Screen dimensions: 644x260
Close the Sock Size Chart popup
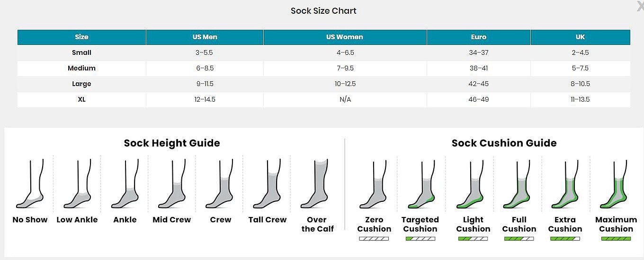point(640,6)
